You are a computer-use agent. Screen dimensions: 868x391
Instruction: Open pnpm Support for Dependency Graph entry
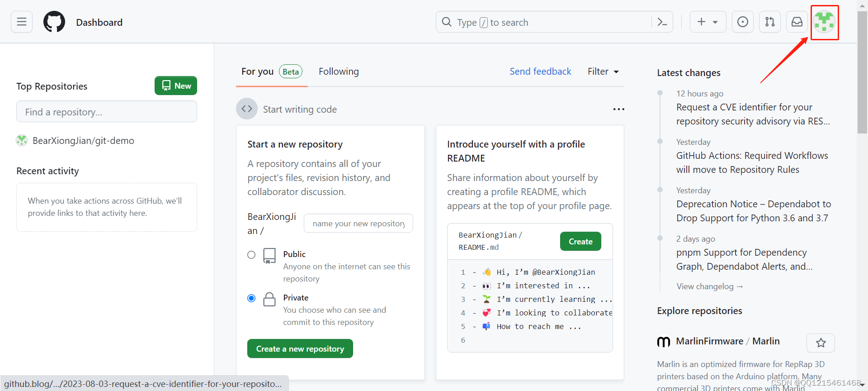point(745,259)
